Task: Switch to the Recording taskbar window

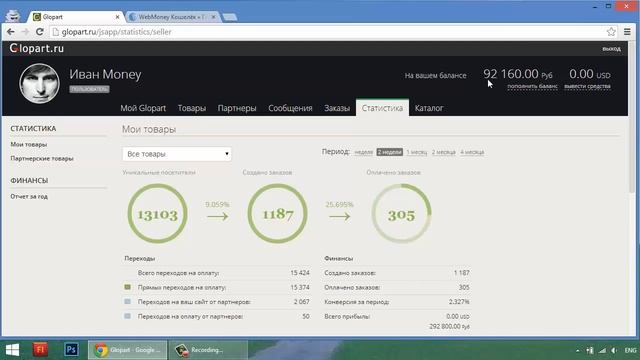Action: pos(209,350)
